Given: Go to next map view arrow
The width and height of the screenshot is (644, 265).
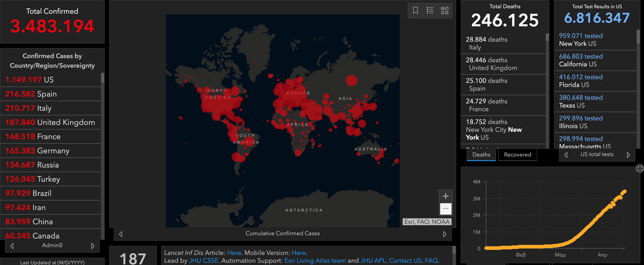Looking at the screenshot, I should [444, 234].
